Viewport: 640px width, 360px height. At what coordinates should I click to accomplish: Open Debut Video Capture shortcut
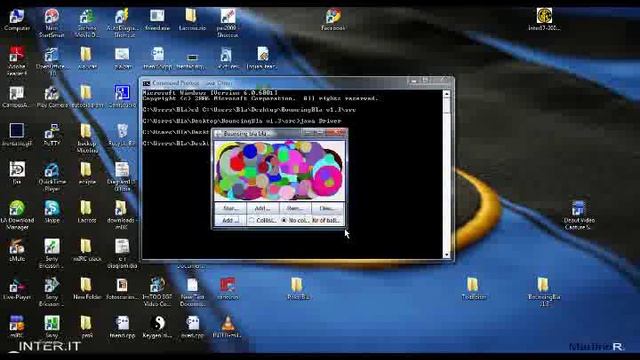coord(578,215)
